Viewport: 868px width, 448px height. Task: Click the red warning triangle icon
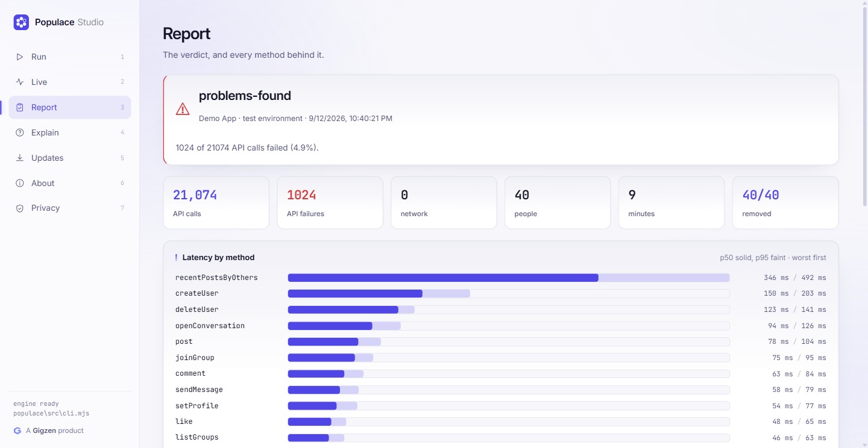[x=183, y=108]
